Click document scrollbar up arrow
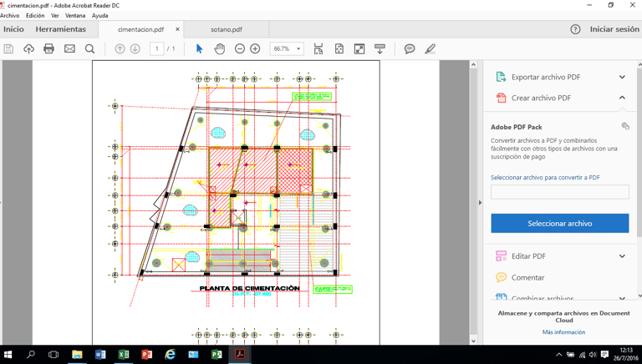Screen dimensions: 642x364 point(473,64)
